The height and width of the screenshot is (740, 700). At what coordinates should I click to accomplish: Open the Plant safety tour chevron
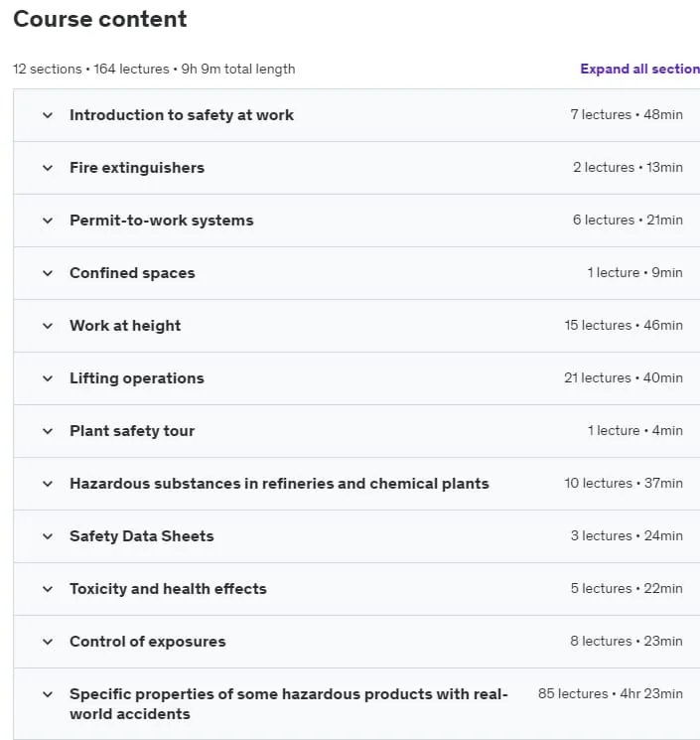coord(48,431)
